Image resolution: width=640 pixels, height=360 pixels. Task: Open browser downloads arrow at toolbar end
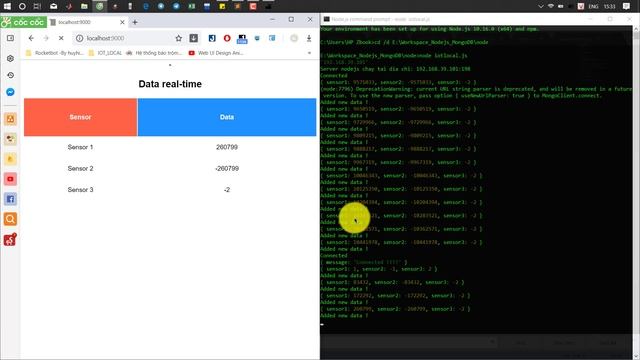pyautogui.click(x=309, y=38)
